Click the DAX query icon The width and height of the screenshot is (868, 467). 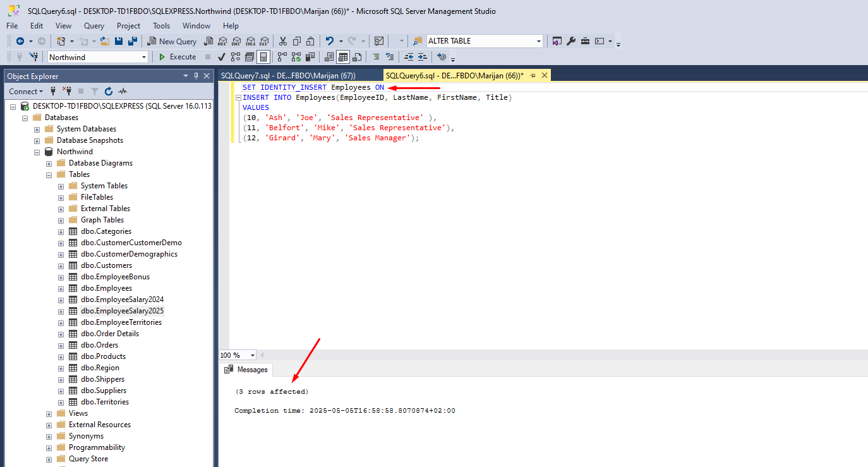click(x=264, y=41)
